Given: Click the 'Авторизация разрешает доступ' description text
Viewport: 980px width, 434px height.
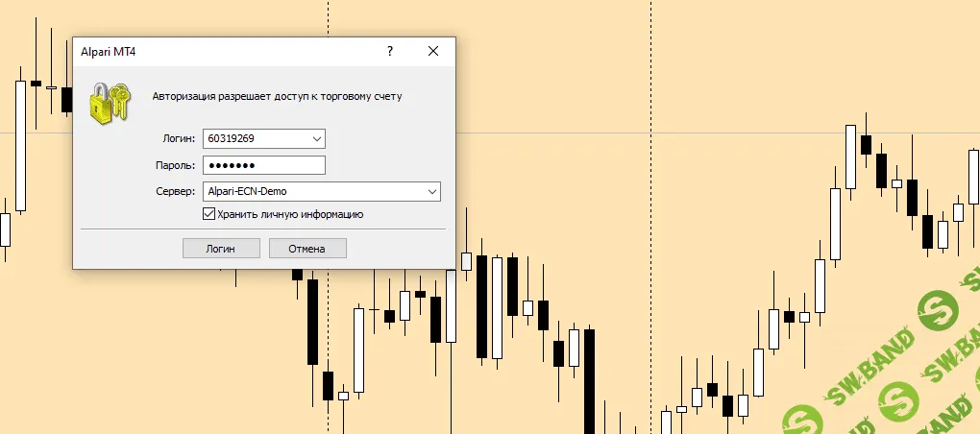Looking at the screenshot, I should pyautogui.click(x=277, y=96).
